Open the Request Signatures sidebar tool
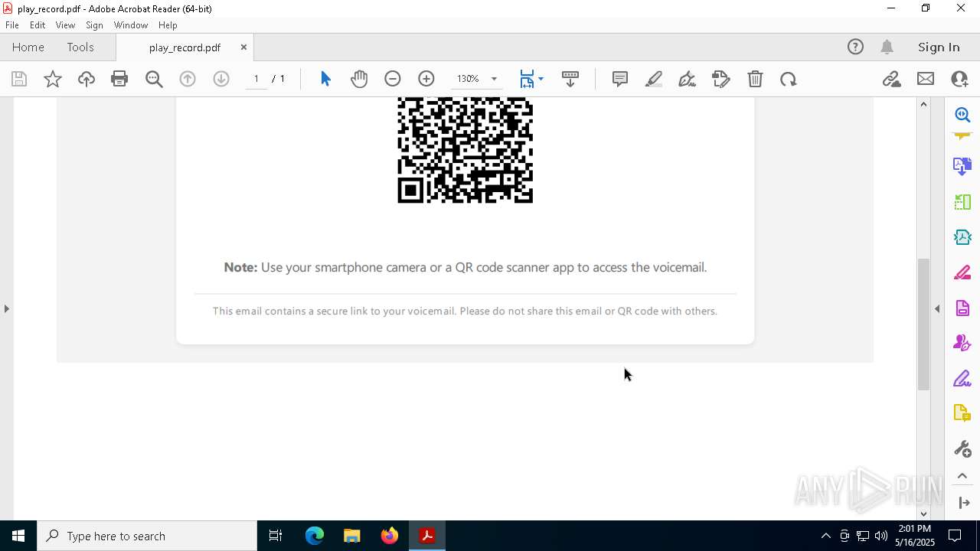 click(x=962, y=343)
